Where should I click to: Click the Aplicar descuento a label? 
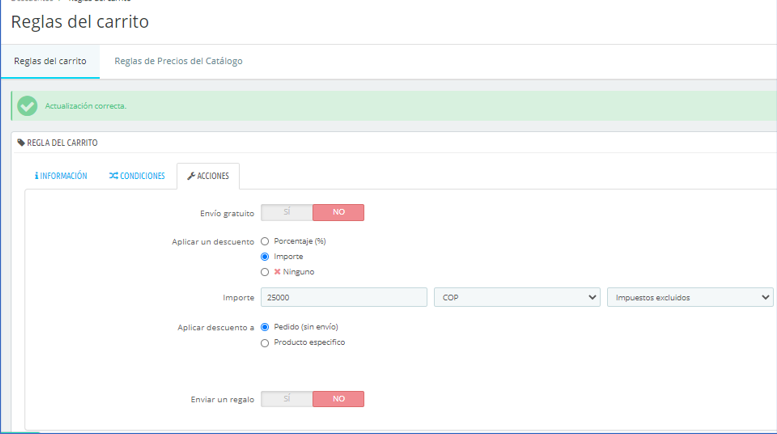pyautogui.click(x=216, y=327)
